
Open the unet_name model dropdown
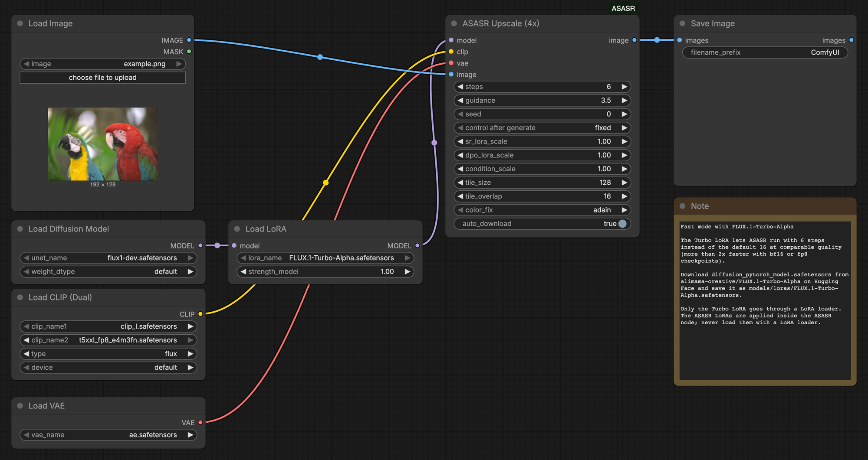[108, 258]
